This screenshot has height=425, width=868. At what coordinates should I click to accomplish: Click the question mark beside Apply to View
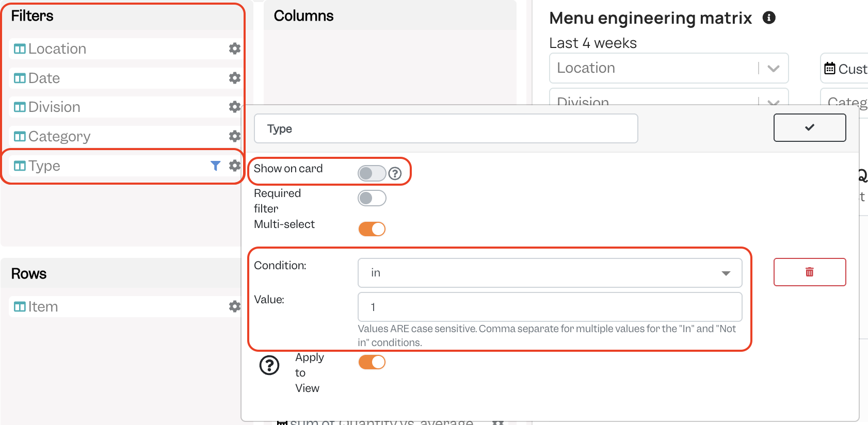tap(269, 365)
